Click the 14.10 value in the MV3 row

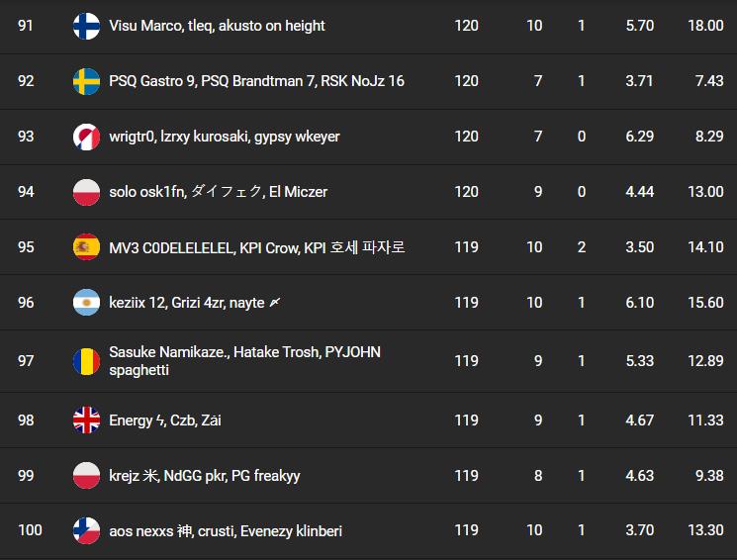(704, 247)
